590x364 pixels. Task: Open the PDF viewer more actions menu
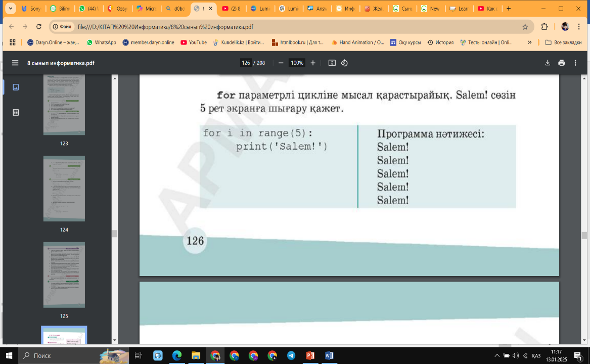(x=575, y=63)
